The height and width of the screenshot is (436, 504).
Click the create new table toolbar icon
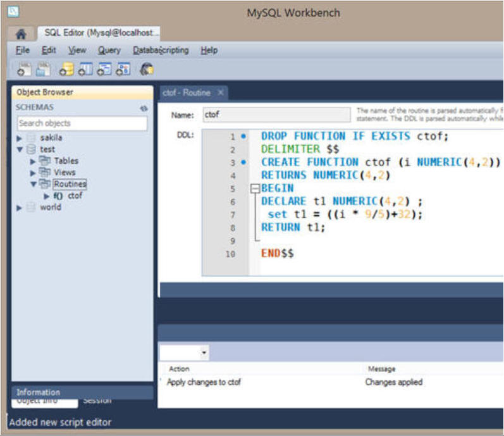click(x=85, y=69)
